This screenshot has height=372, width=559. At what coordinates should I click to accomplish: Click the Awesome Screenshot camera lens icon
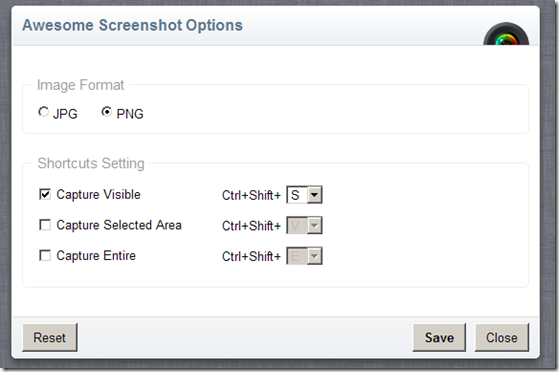pos(506,34)
